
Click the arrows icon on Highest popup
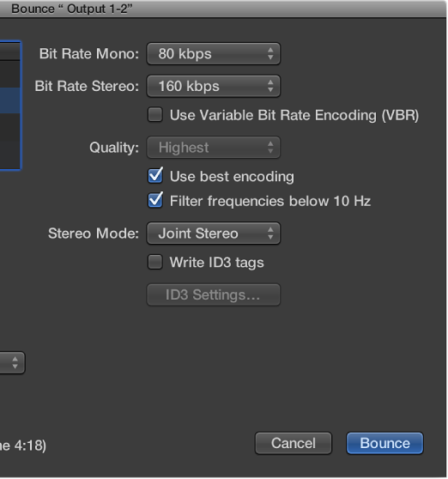[x=270, y=148]
